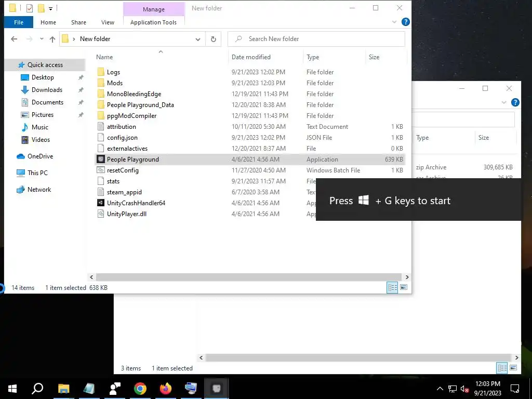532x399 pixels.
Task: Click the Manage contextual tab
Action: [154, 9]
